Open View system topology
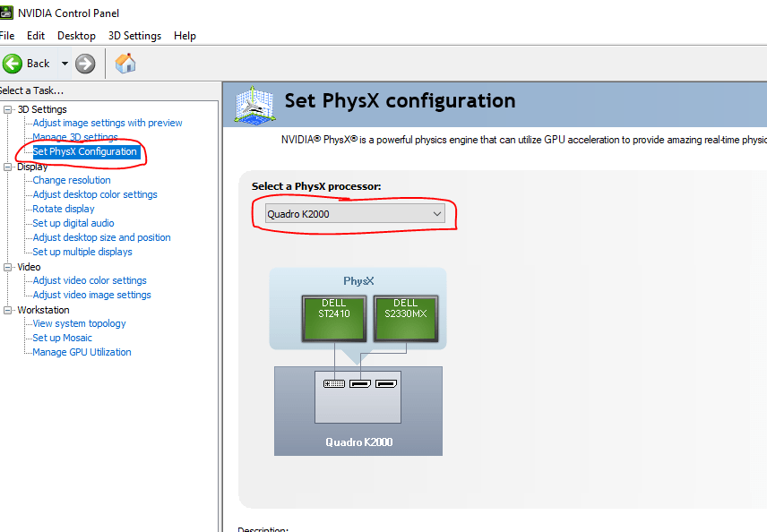767x532 pixels. click(79, 323)
